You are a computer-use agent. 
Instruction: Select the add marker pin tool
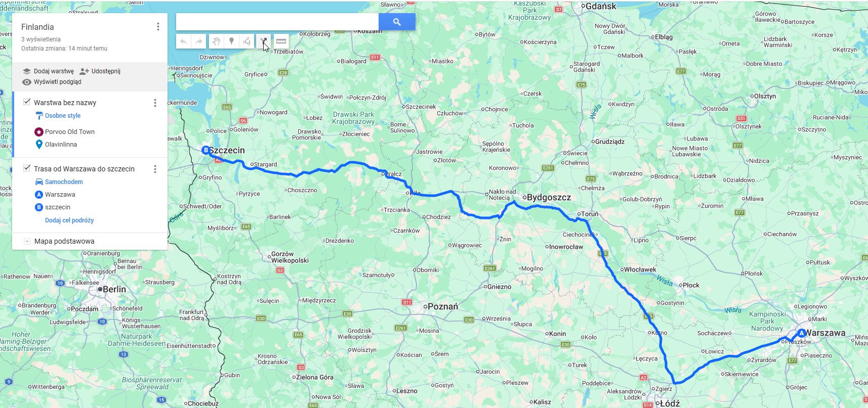pyautogui.click(x=231, y=41)
